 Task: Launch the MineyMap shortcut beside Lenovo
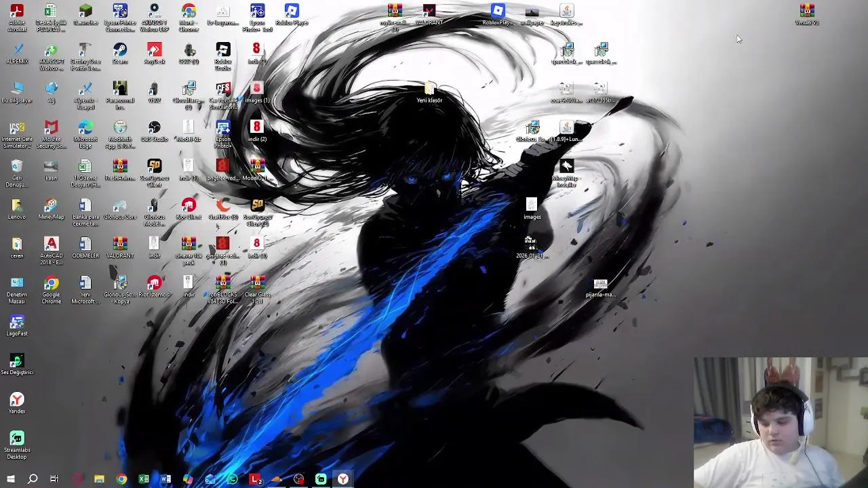(x=51, y=209)
